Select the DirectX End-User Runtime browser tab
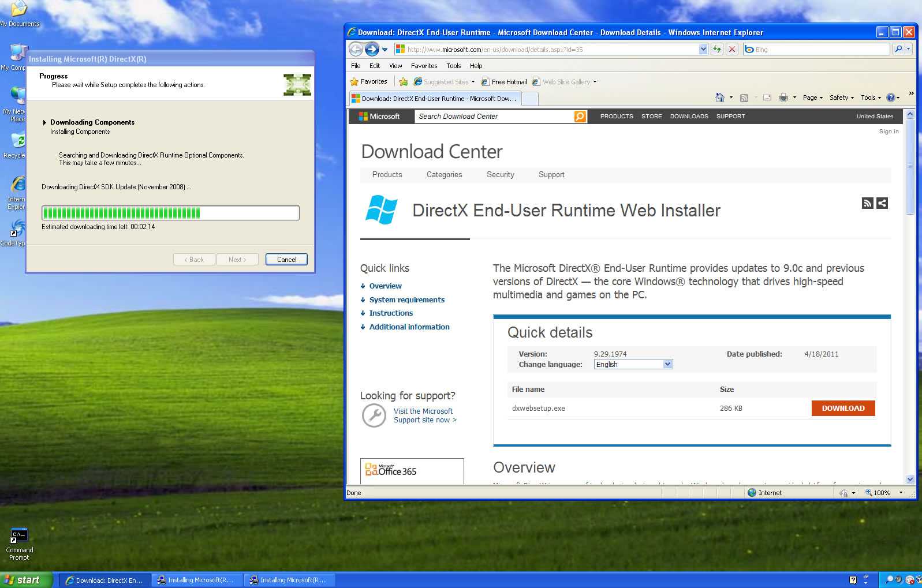The height and width of the screenshot is (588, 922). [x=435, y=99]
